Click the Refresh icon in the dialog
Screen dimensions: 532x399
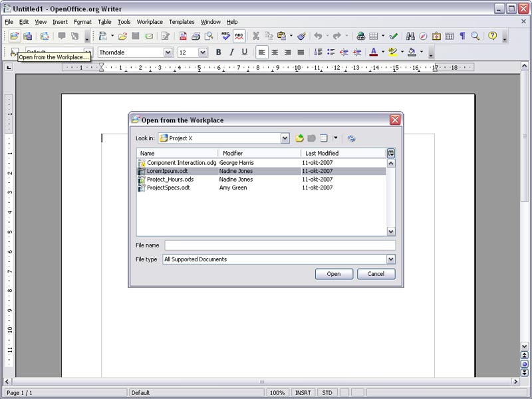(x=352, y=138)
